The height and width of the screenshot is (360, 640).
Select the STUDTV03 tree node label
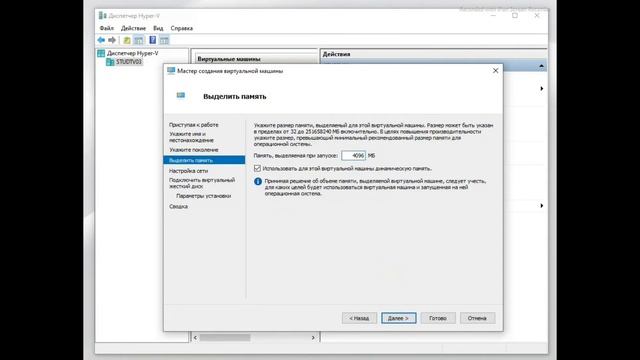129,62
